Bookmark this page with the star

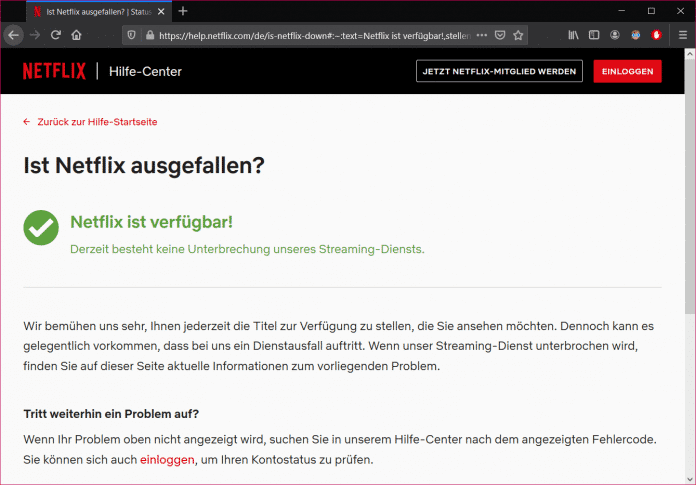(x=519, y=35)
